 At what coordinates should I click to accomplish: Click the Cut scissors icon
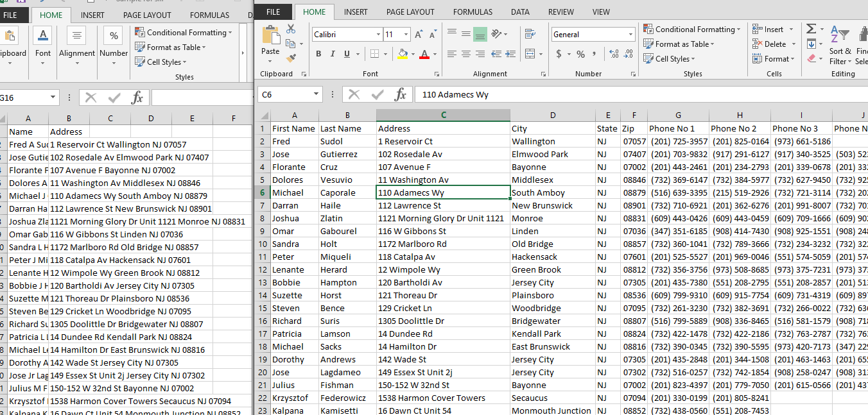pos(291,30)
